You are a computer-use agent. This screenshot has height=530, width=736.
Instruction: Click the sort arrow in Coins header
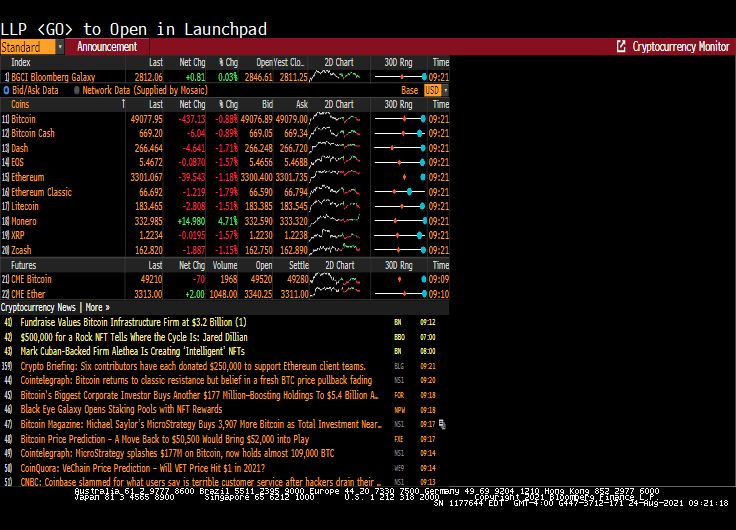(124, 104)
